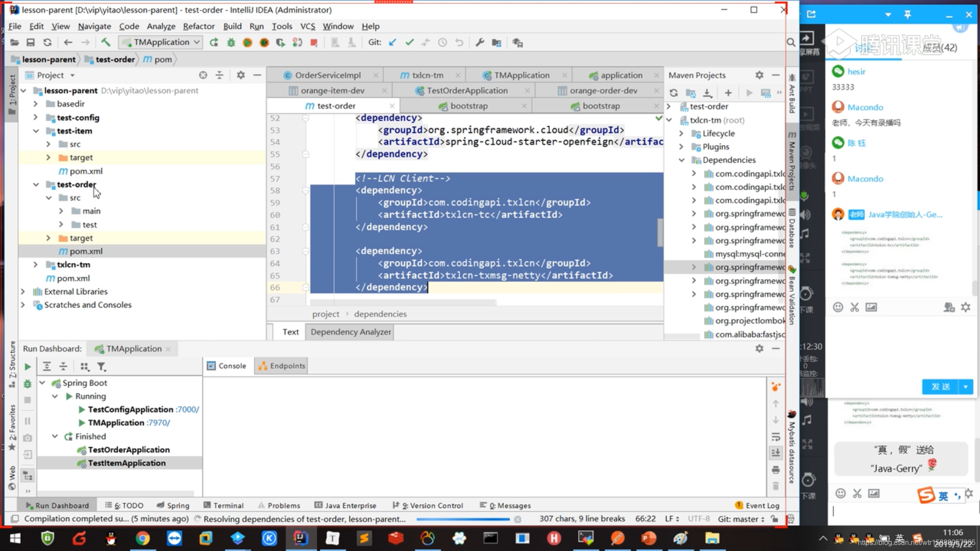The height and width of the screenshot is (551, 980).
Task: Click Run Dashboard green run icon
Action: [28, 366]
